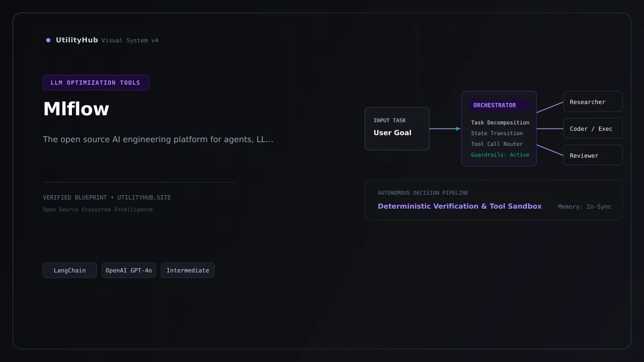The image size is (644, 362).
Task: Click the Input Task User Goal box
Action: pos(397,129)
